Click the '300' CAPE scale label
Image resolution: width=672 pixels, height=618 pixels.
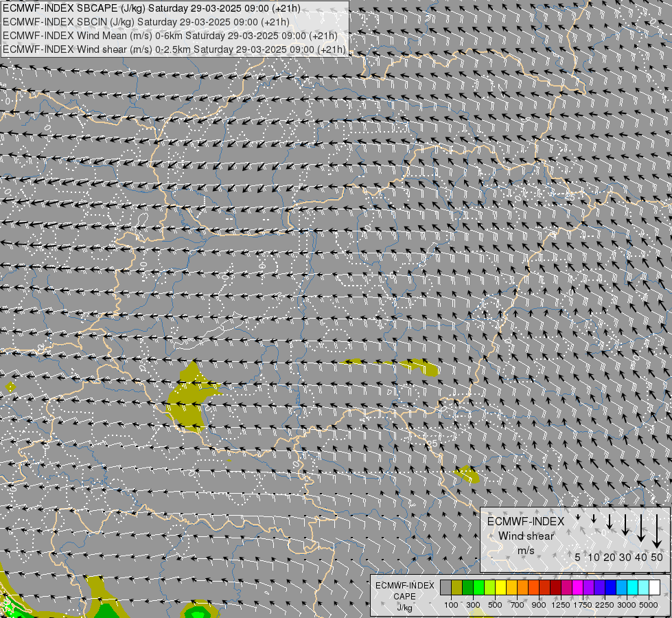[473, 605]
